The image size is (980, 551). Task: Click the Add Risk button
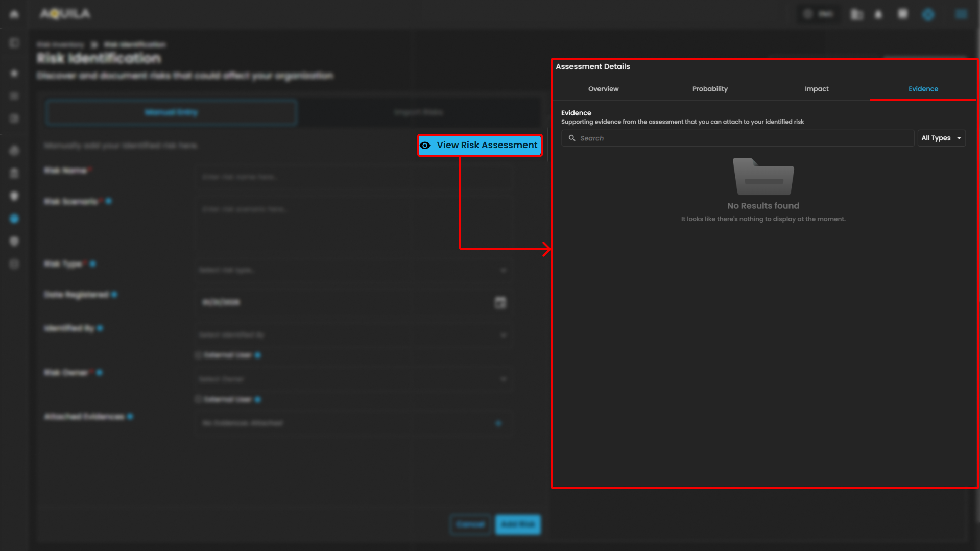pyautogui.click(x=518, y=524)
